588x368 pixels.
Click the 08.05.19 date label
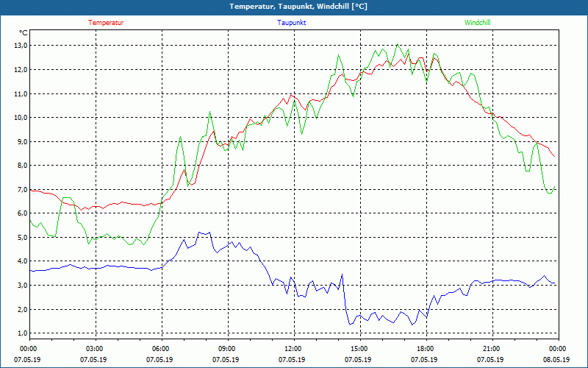pos(556,360)
